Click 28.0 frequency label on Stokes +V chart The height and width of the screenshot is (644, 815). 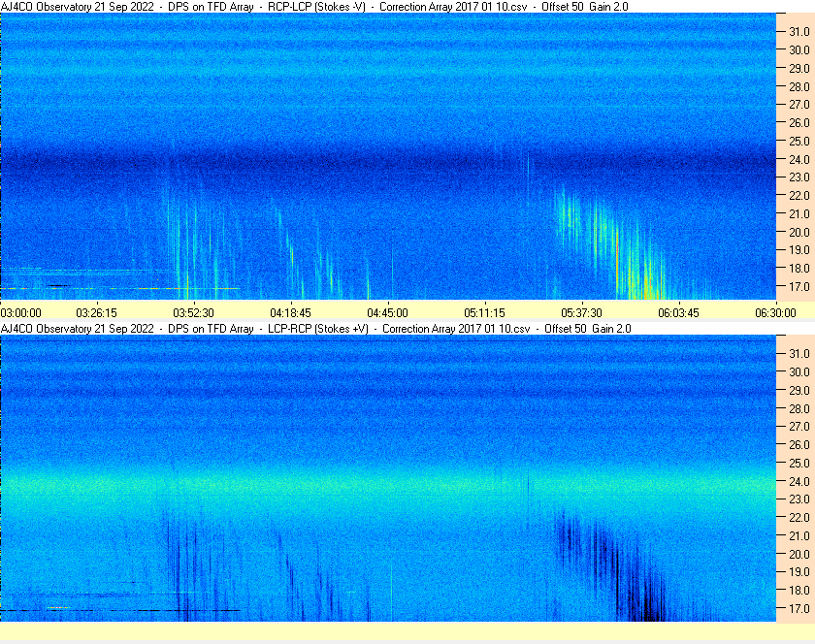tap(799, 408)
